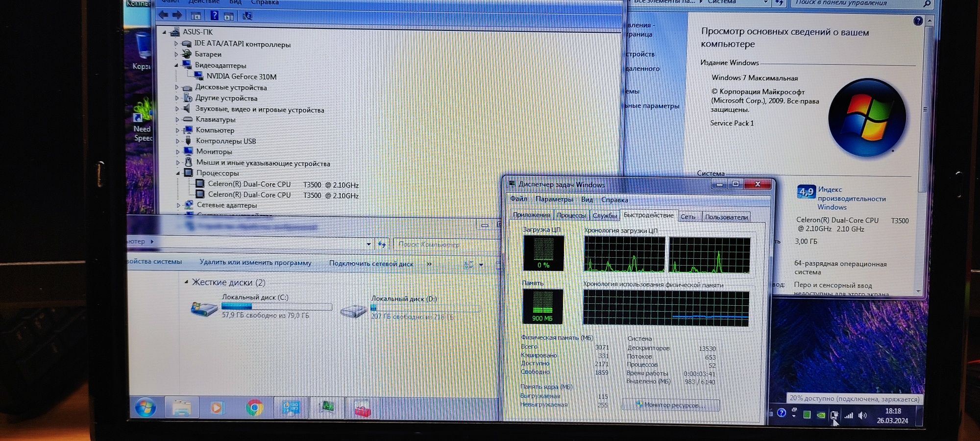Open Индекс производительности Windows link
Viewport: 980px width, 441px height.
point(852,198)
